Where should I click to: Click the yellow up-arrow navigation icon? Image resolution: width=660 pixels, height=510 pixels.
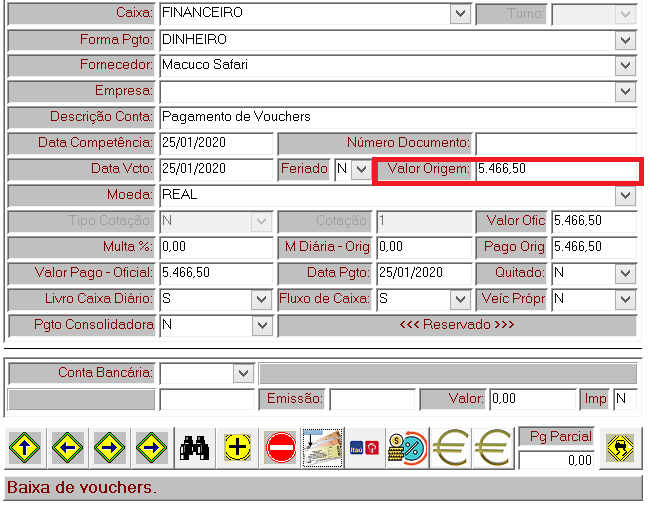[x=25, y=448]
